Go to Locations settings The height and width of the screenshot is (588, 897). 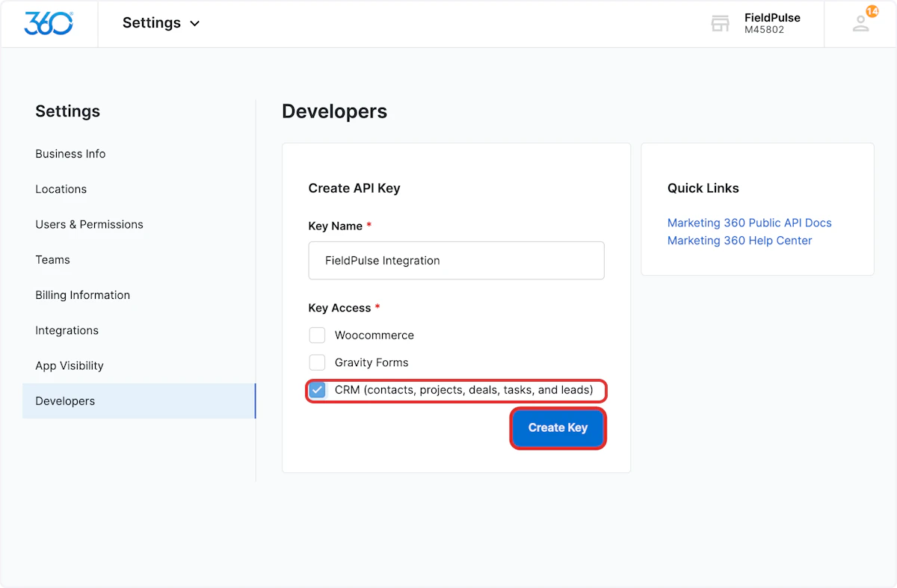[61, 189]
